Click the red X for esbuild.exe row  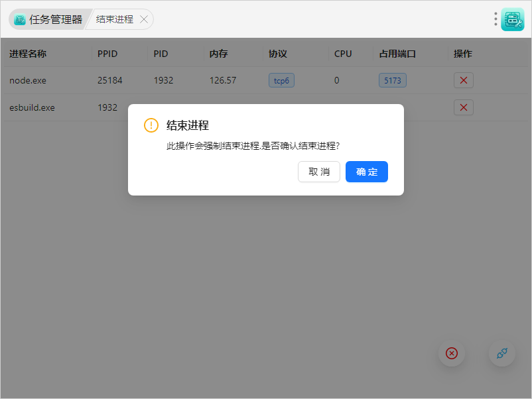[464, 107]
